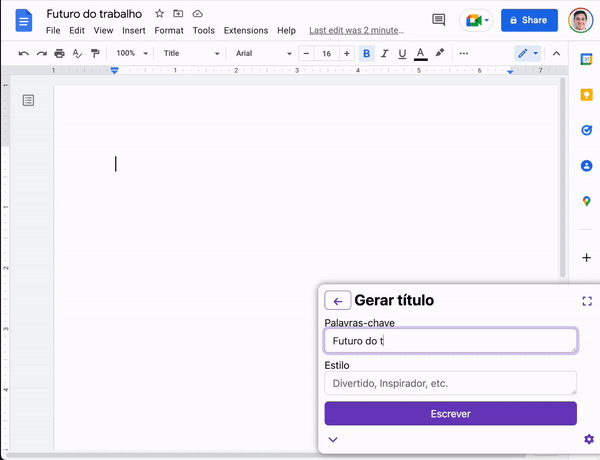Open the Title paragraph style dropdown

[x=189, y=53]
